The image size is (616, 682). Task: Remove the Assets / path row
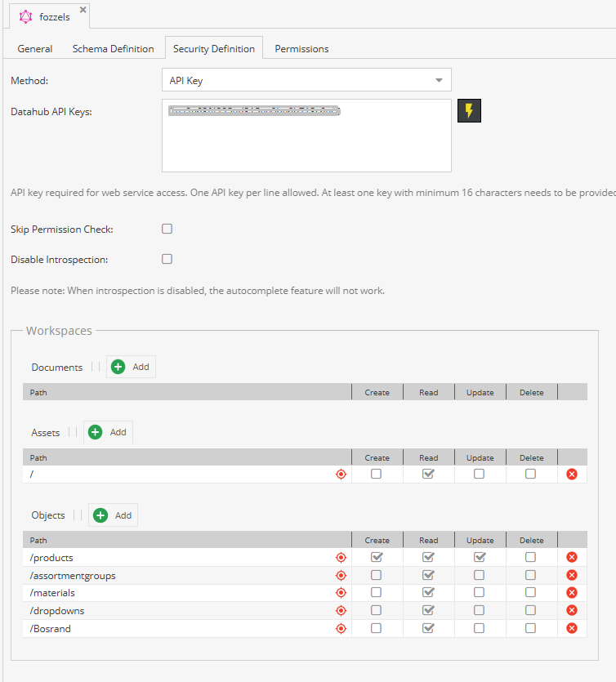point(572,474)
